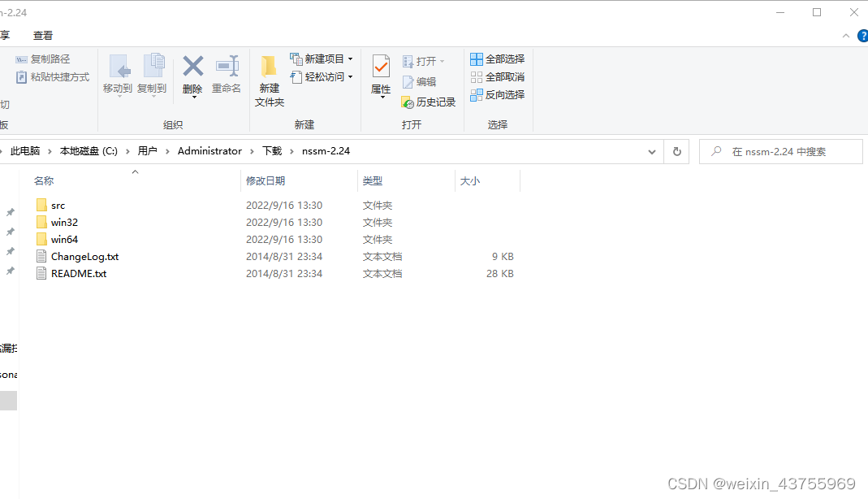This screenshot has width=868, height=499.
Task: Click Select all icon
Action: 477,59
